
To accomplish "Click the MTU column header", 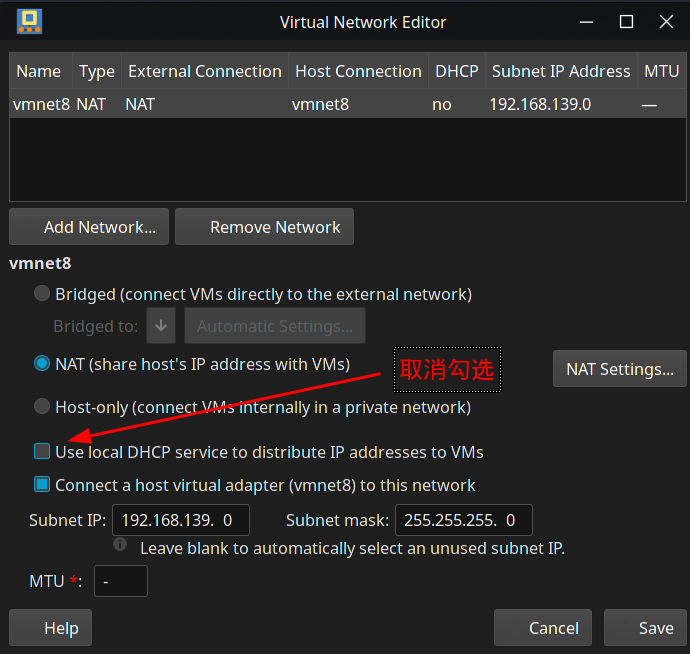I will point(661,71).
